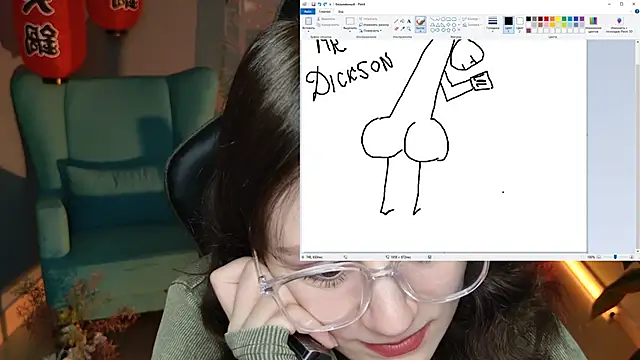Screen dimensions: 640x360
Task: Click the Resize button in Image group
Action: [374, 25]
